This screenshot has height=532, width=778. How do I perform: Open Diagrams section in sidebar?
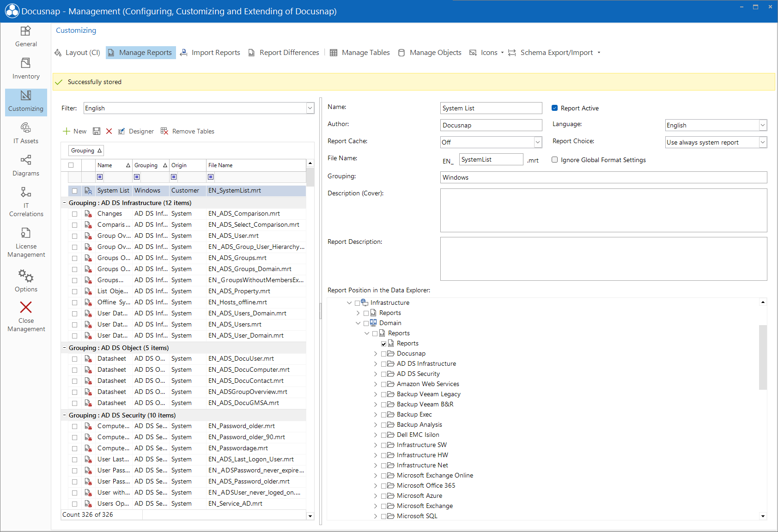[x=26, y=166]
